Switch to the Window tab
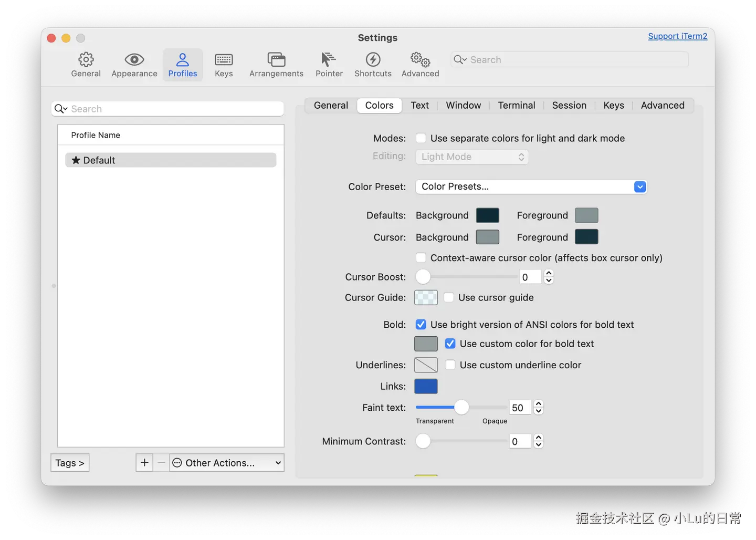The width and height of the screenshot is (756, 540). click(x=464, y=106)
